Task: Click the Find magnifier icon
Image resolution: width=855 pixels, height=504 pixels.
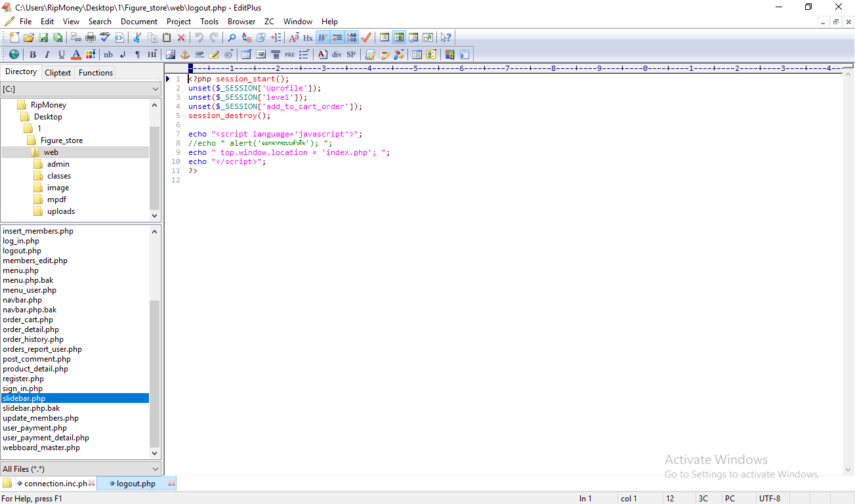Action: (232, 37)
